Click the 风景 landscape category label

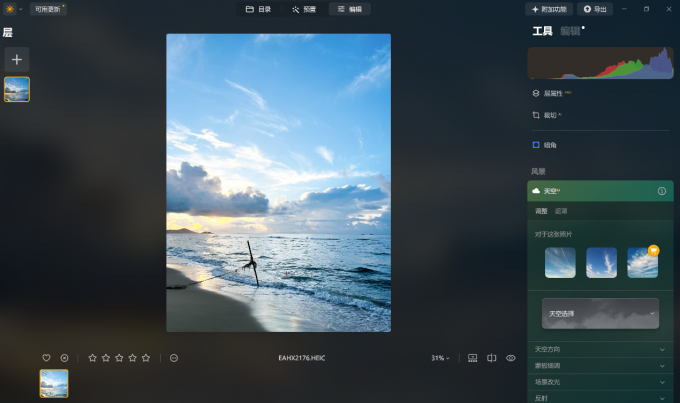click(x=538, y=171)
